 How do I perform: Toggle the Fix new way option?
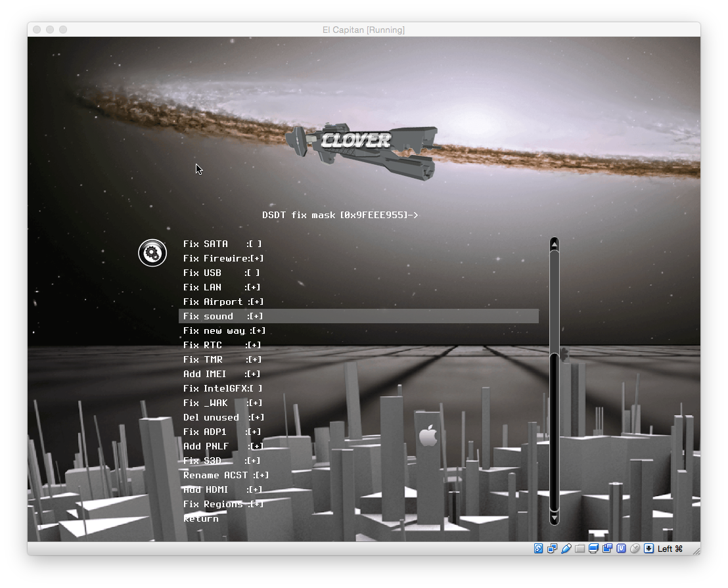click(x=359, y=330)
